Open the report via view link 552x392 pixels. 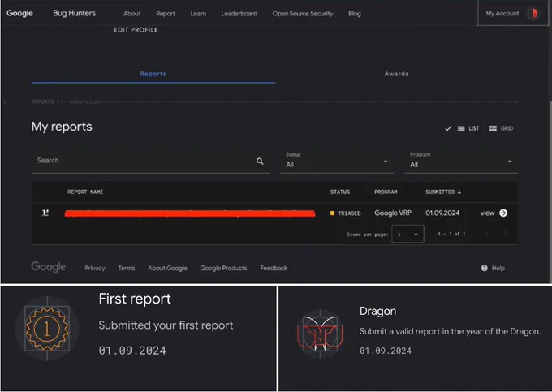488,213
